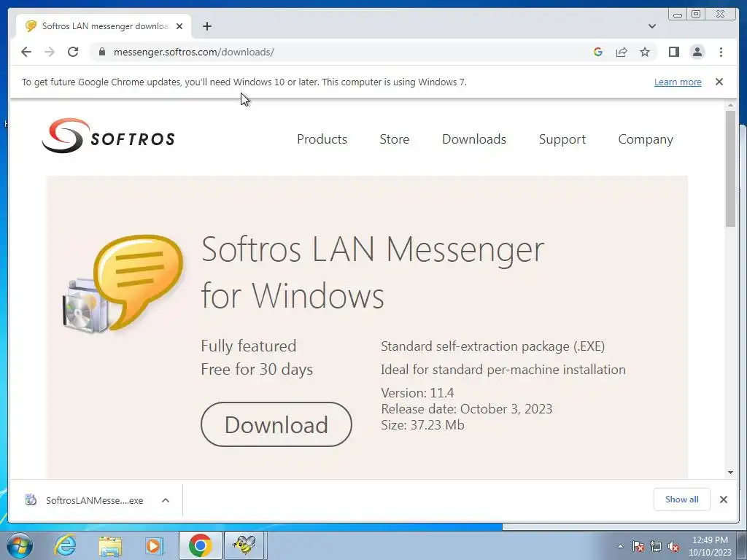
Task: Show all downloads
Action: [x=682, y=499]
